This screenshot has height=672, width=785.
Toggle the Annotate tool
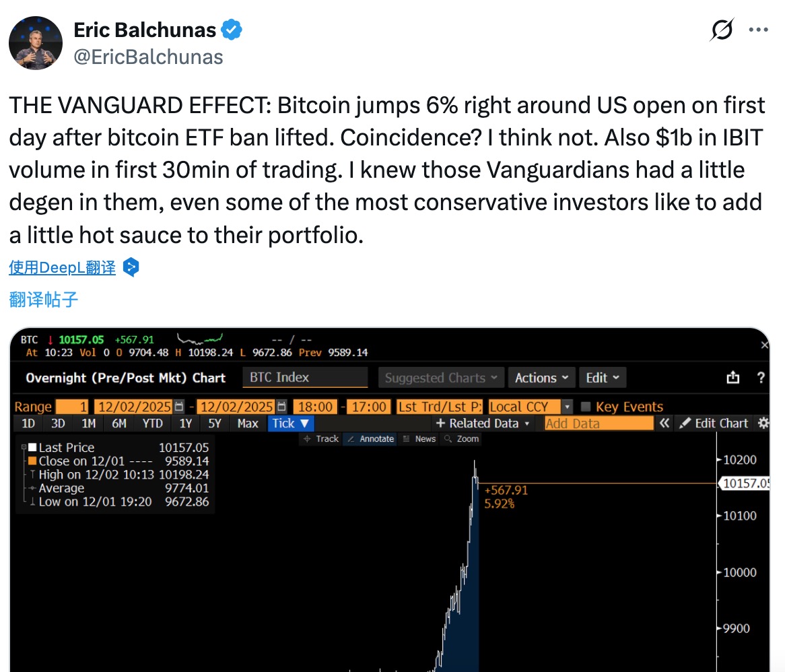(370, 439)
